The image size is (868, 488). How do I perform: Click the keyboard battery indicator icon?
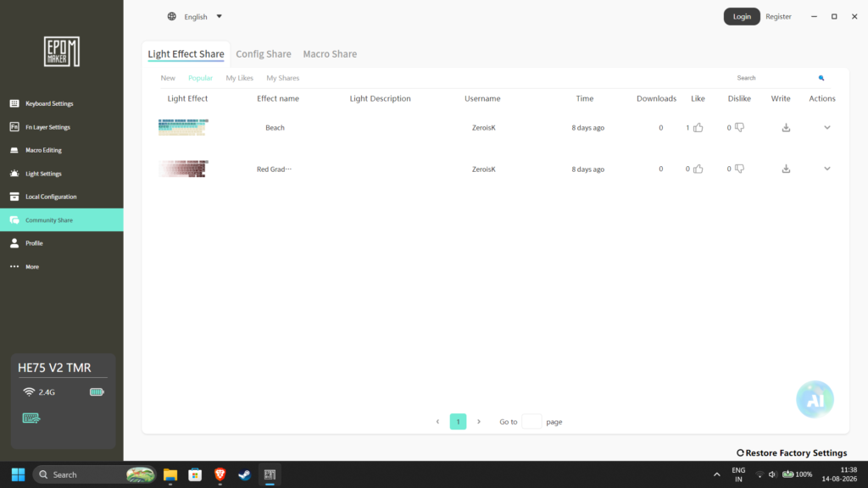(x=97, y=391)
